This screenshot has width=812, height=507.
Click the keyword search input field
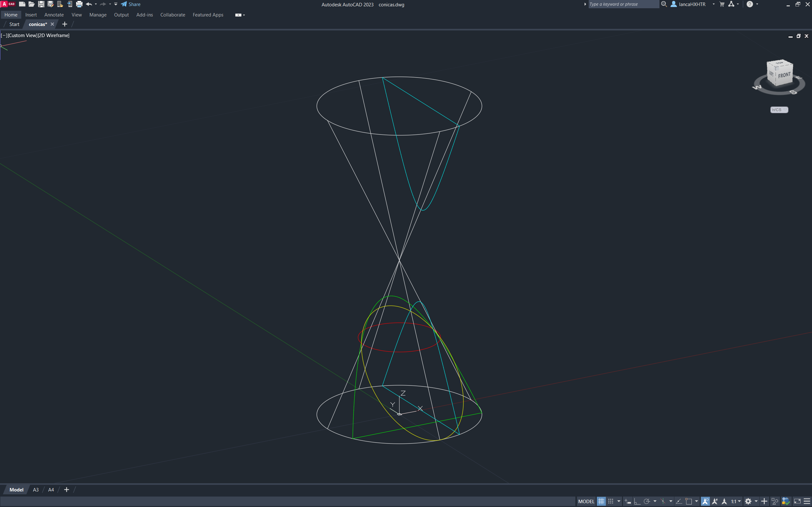coord(623,4)
